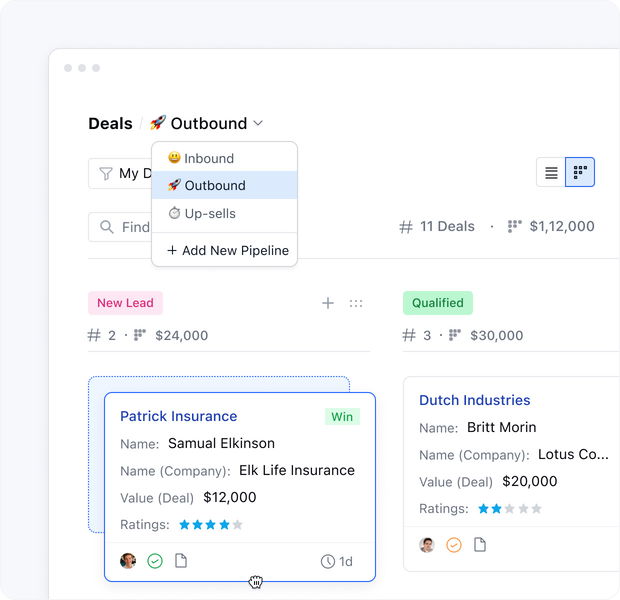The image size is (620, 600).
Task: Click the search magnifier icon
Action: [x=106, y=227]
